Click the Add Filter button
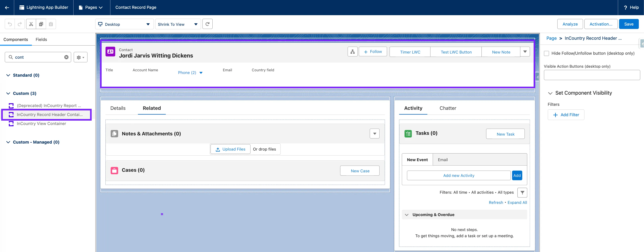Image resolution: width=644 pixels, height=252 pixels. [566, 115]
